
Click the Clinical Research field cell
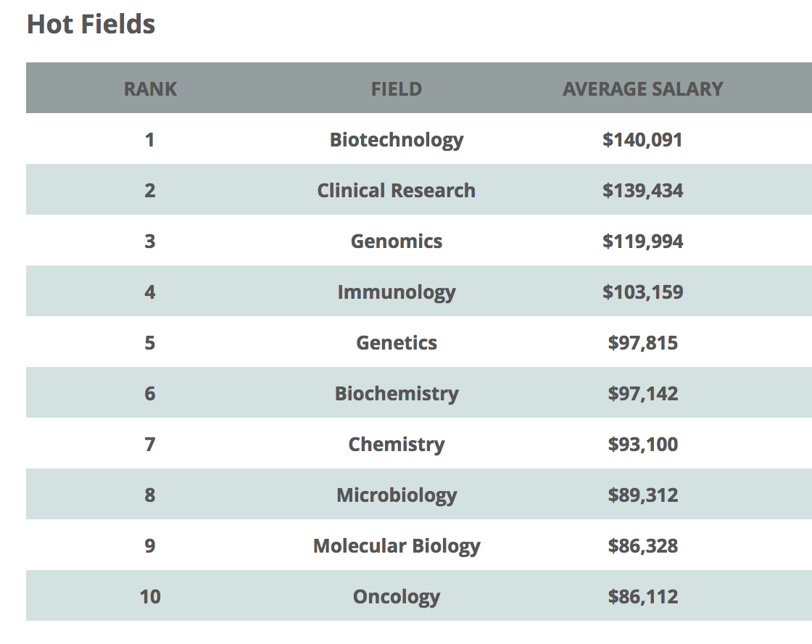396,190
